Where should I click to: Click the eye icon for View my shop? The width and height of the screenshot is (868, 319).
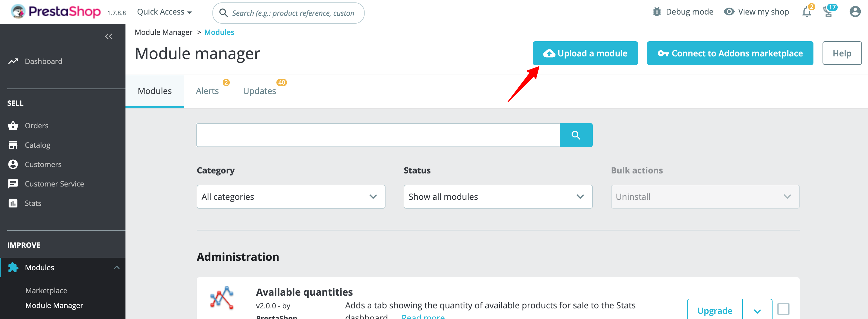click(729, 12)
